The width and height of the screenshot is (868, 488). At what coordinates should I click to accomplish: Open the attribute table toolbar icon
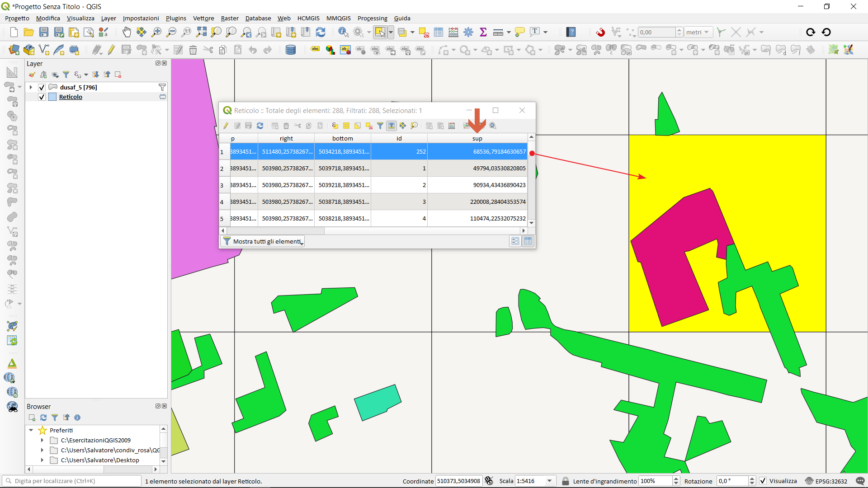pyautogui.click(x=439, y=32)
